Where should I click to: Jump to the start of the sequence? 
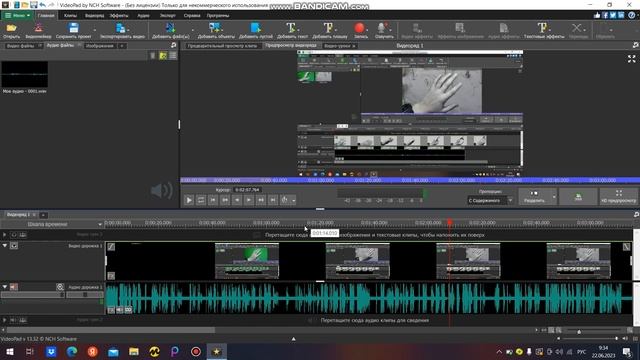[x=213, y=200]
